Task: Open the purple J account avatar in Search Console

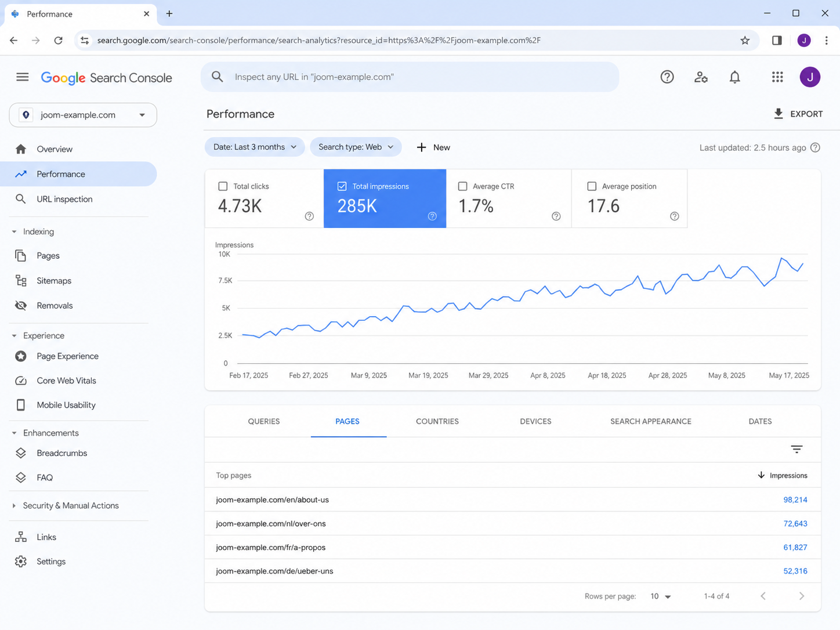Action: tap(810, 77)
